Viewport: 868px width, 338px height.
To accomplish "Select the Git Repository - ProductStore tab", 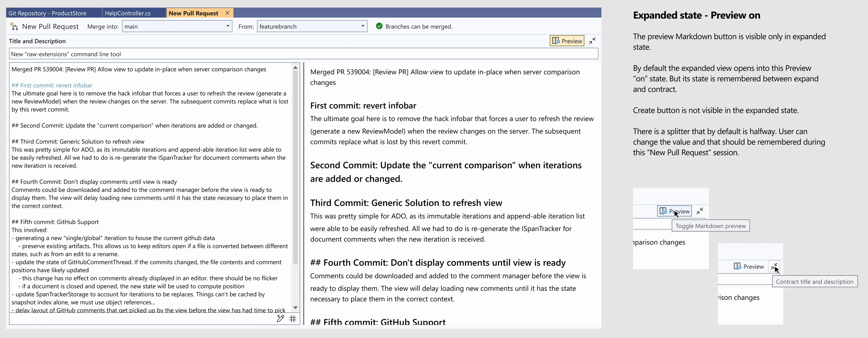I will pyautogui.click(x=47, y=13).
